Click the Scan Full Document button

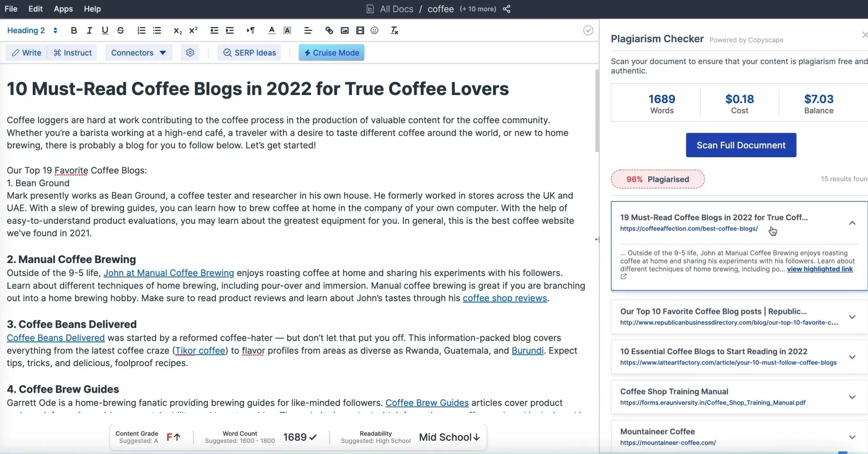point(741,145)
